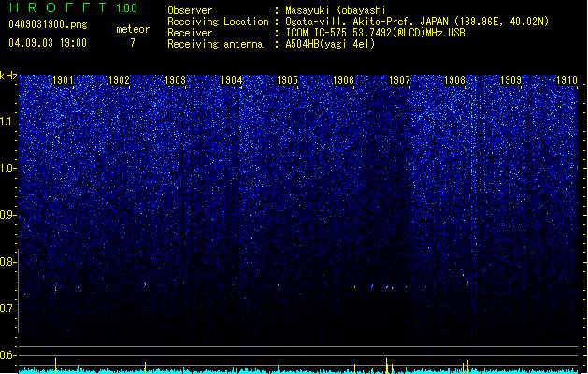Click the meteor echo near 1901
The width and height of the screenshot is (588, 374).
pyautogui.click(x=56, y=288)
